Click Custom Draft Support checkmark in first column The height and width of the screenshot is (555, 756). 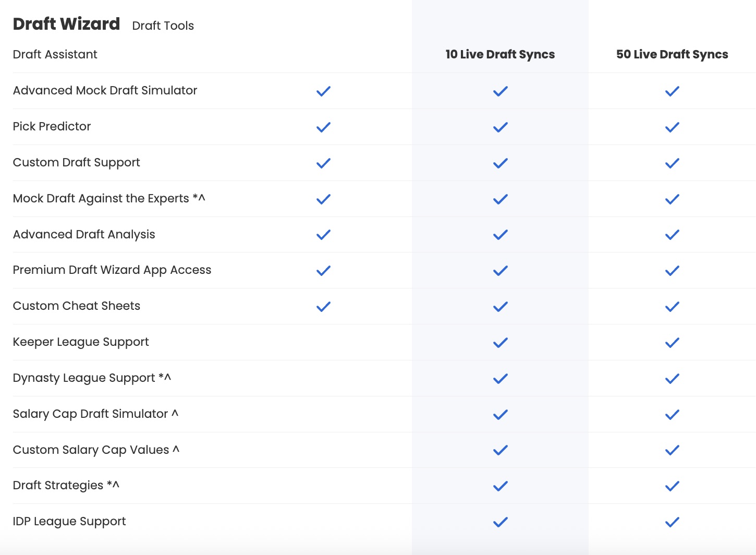[323, 163]
